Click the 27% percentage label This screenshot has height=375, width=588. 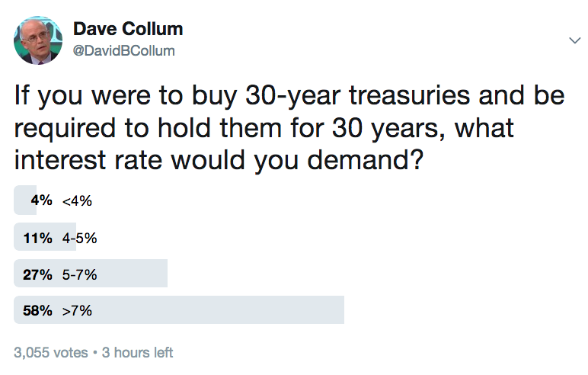point(37,274)
